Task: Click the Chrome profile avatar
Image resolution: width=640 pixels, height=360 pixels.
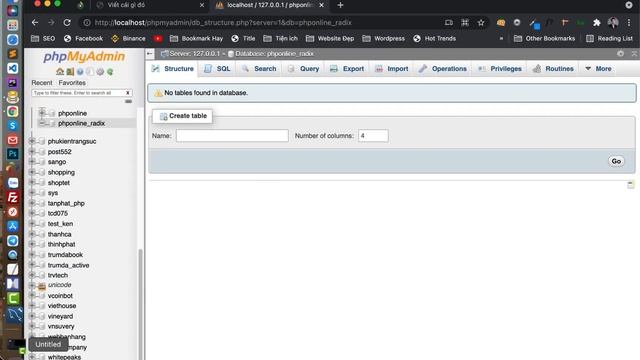Action: [613, 22]
